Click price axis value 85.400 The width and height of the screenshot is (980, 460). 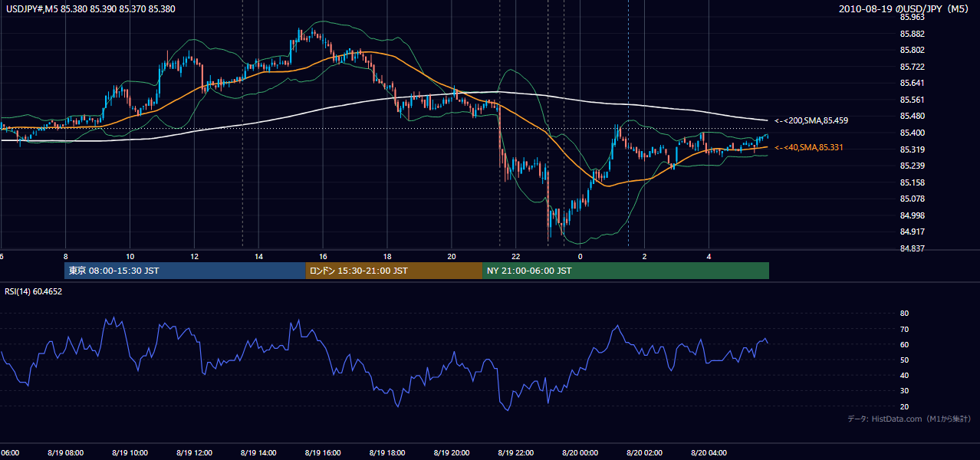click(912, 133)
